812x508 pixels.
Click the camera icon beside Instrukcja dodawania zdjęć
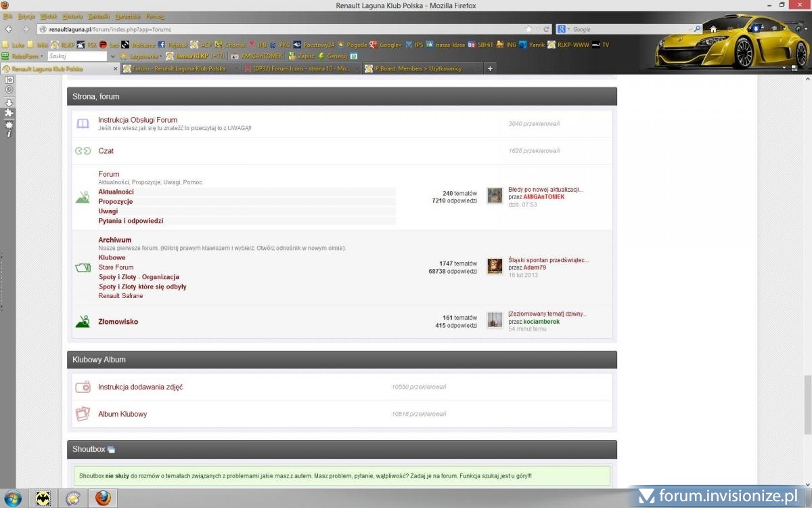[x=83, y=387]
